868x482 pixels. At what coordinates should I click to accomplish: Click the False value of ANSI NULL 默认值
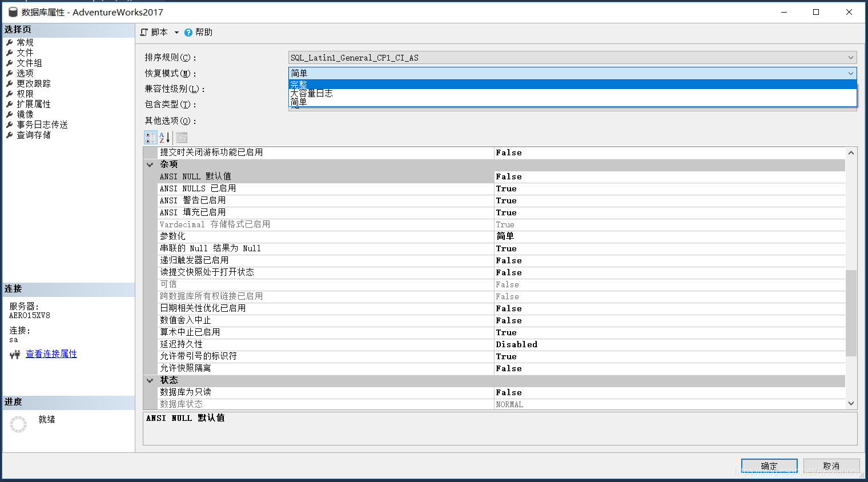point(669,177)
